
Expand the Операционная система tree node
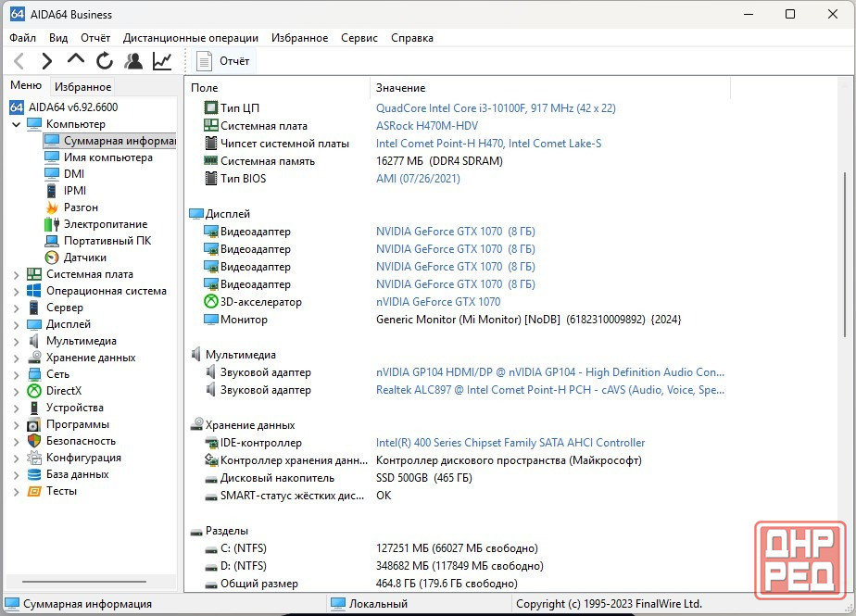17,292
